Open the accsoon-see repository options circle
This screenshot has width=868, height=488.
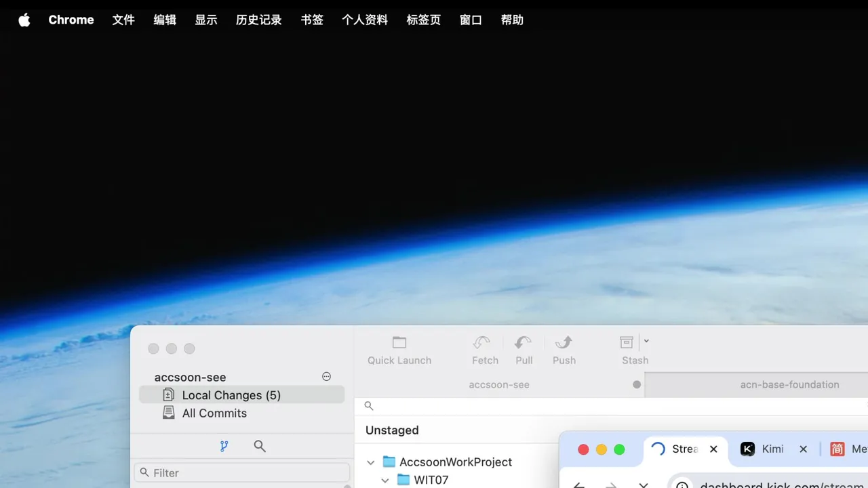326,376
